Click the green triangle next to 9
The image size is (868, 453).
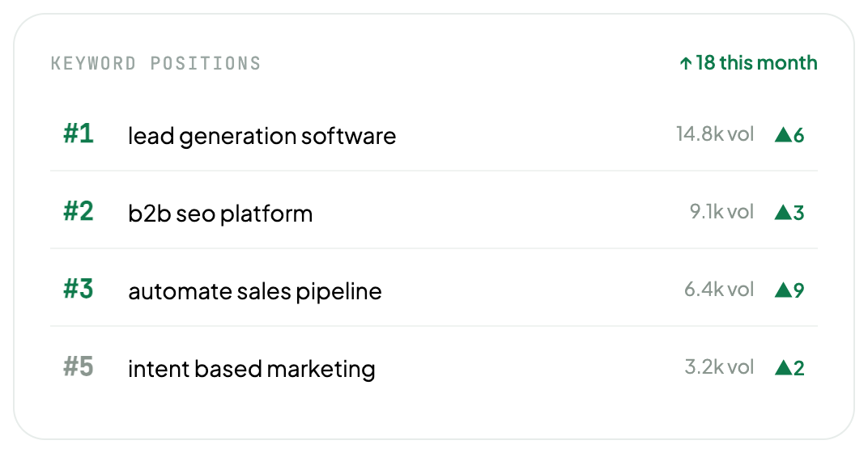point(783,290)
